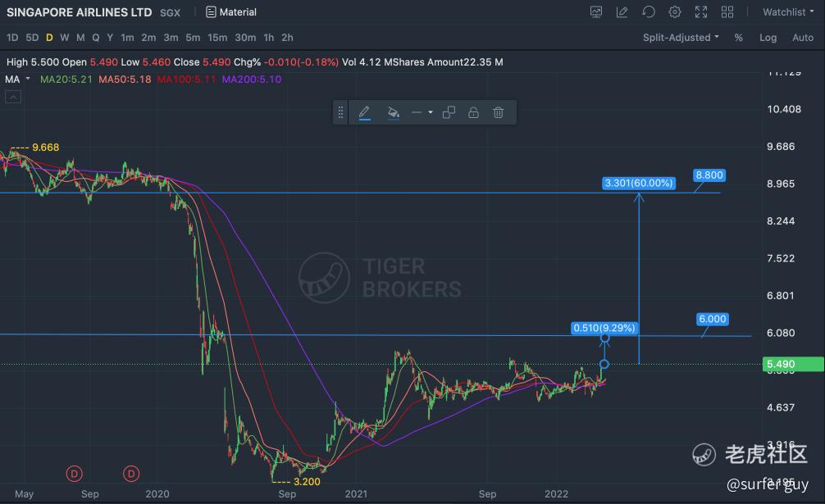This screenshot has height=504, width=825.
Task: Click the MA20:5.21 label
Action: [66, 79]
